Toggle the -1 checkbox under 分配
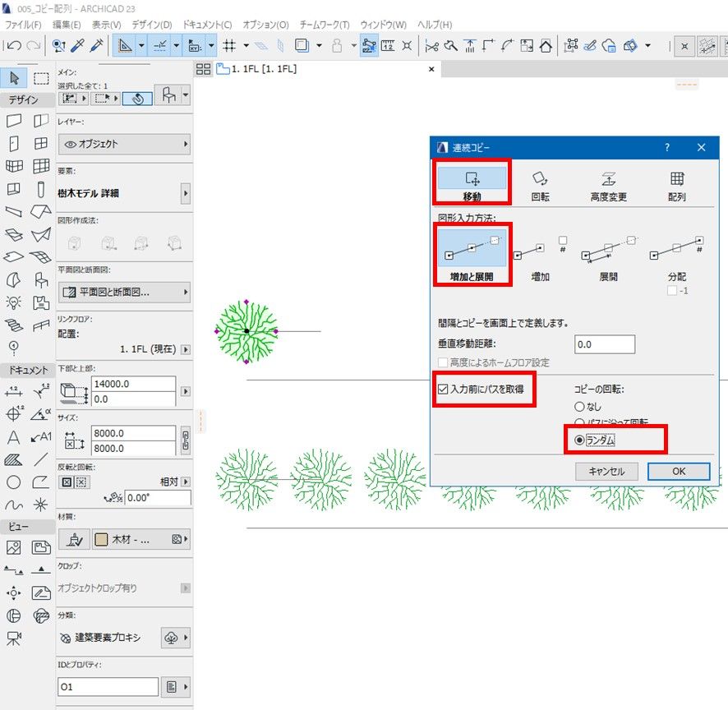 (x=671, y=291)
